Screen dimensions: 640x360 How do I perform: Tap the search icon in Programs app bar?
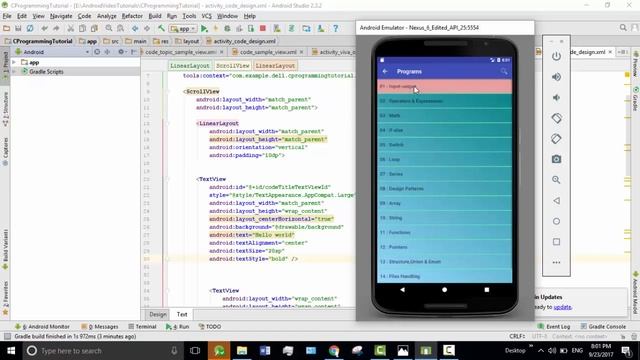point(504,71)
